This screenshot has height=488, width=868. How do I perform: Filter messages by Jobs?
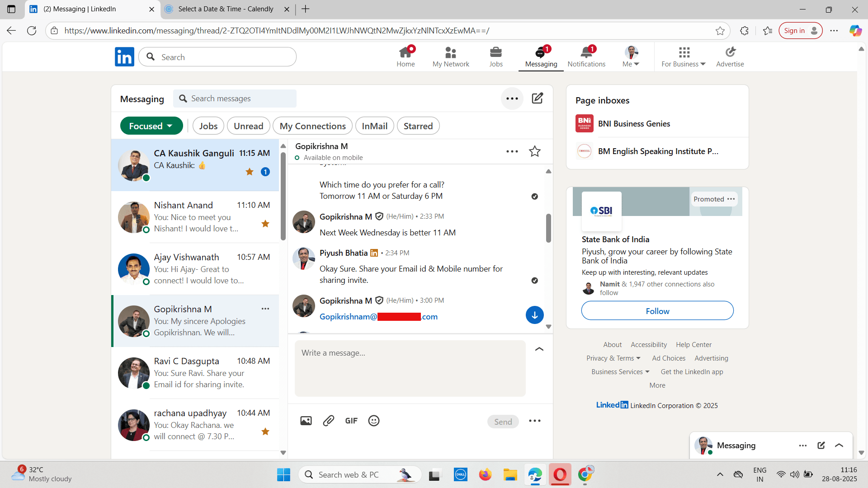208,126
